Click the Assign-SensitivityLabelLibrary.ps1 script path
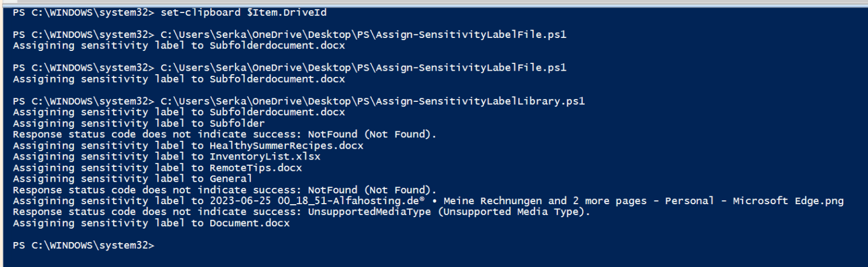This screenshot has width=868, height=267. [373, 101]
